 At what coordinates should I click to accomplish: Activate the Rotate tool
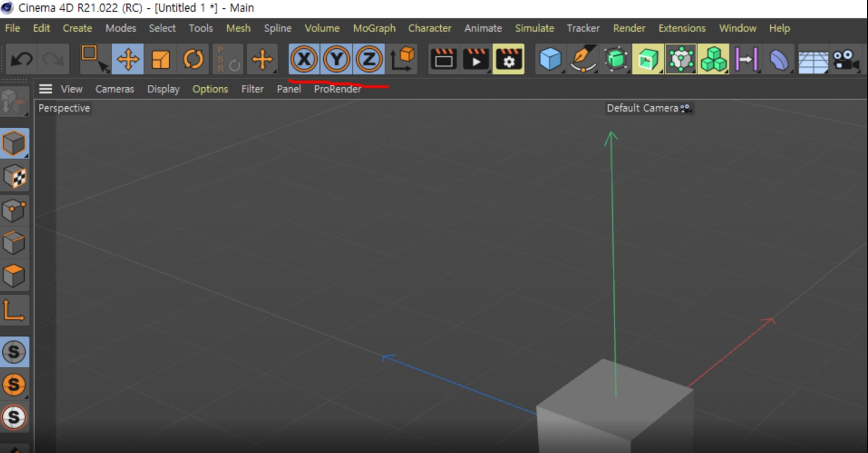(x=193, y=59)
